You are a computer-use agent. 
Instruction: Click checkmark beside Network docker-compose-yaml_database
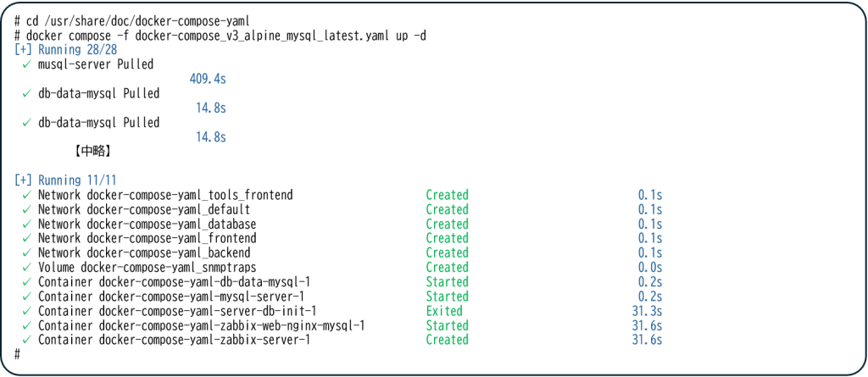pos(27,224)
